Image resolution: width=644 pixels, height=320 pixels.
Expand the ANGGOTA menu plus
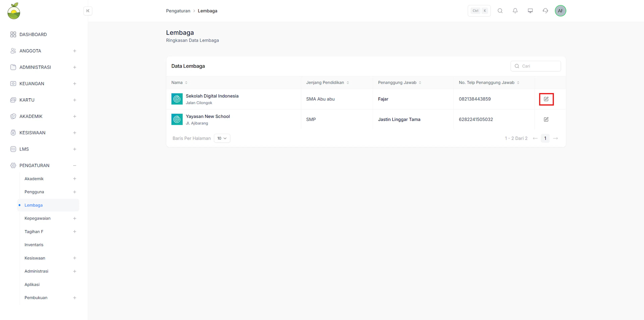tap(74, 51)
